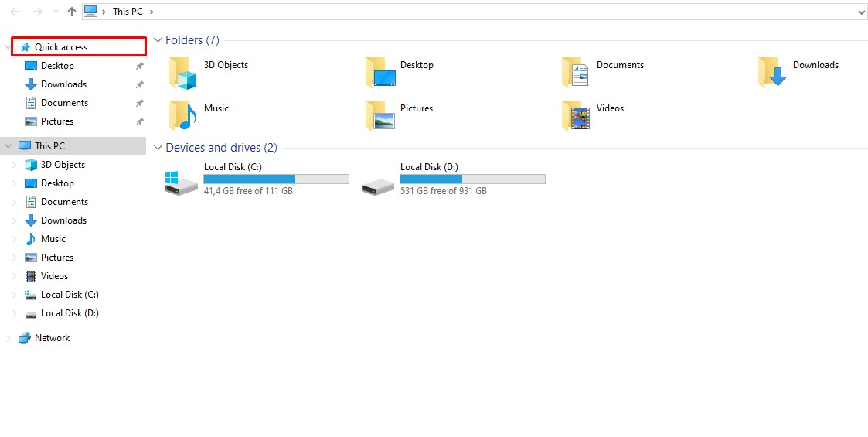Screen dimensions: 868x437
Task: Click '41,4 GB free of 111 GB' text
Action: coord(248,191)
